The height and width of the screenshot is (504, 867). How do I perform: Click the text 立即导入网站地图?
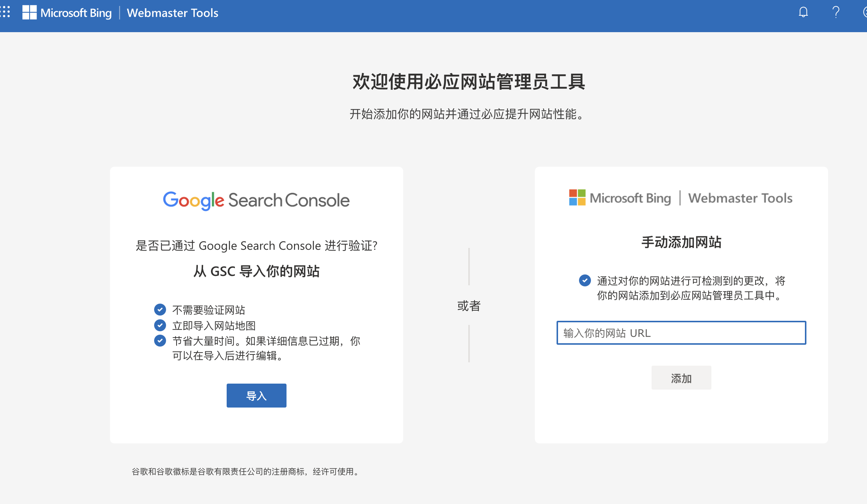tap(214, 326)
